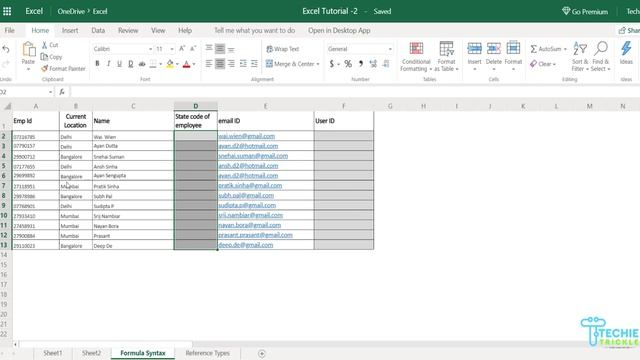Click the Undo arrow icon
The width and height of the screenshot is (640, 360).
6,49
